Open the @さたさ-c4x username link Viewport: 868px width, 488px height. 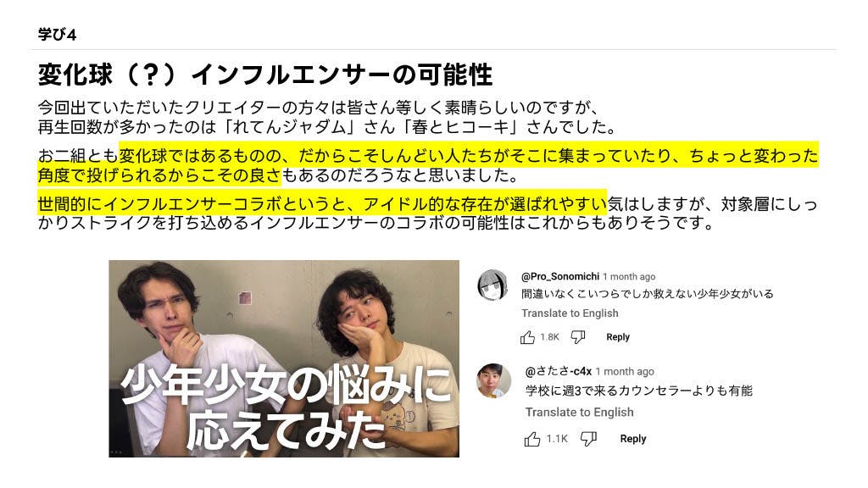[x=558, y=371]
